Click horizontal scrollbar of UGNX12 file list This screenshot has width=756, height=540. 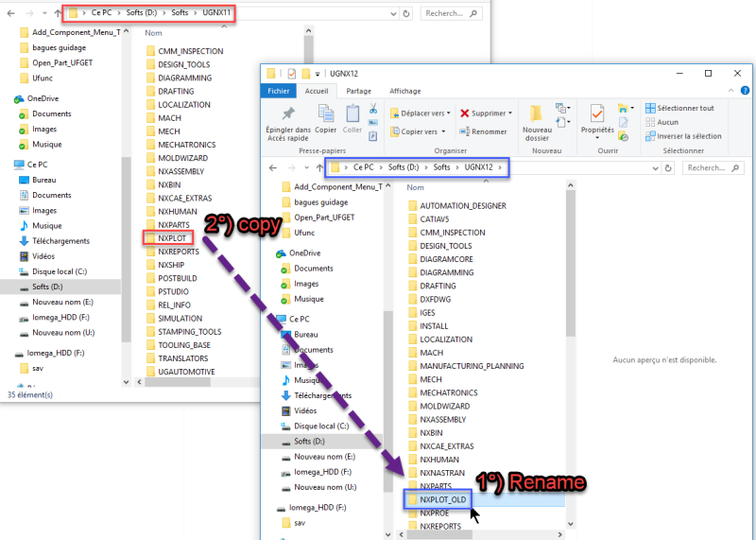pos(439,534)
